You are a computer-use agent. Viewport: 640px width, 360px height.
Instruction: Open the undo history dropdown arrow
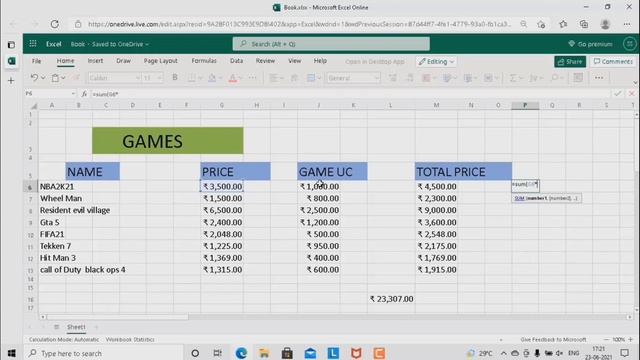coord(43,78)
